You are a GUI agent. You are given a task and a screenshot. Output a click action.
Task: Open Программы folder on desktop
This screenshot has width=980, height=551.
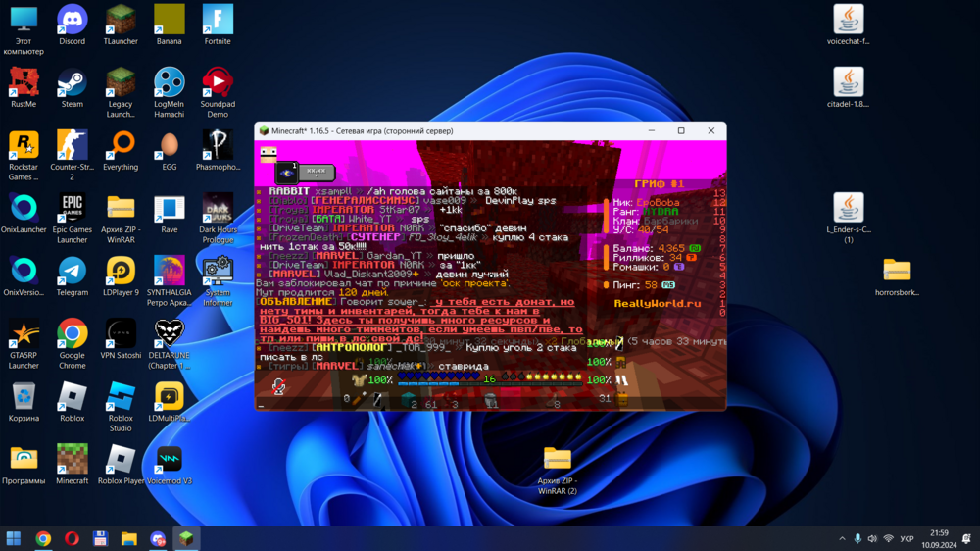[x=24, y=465]
